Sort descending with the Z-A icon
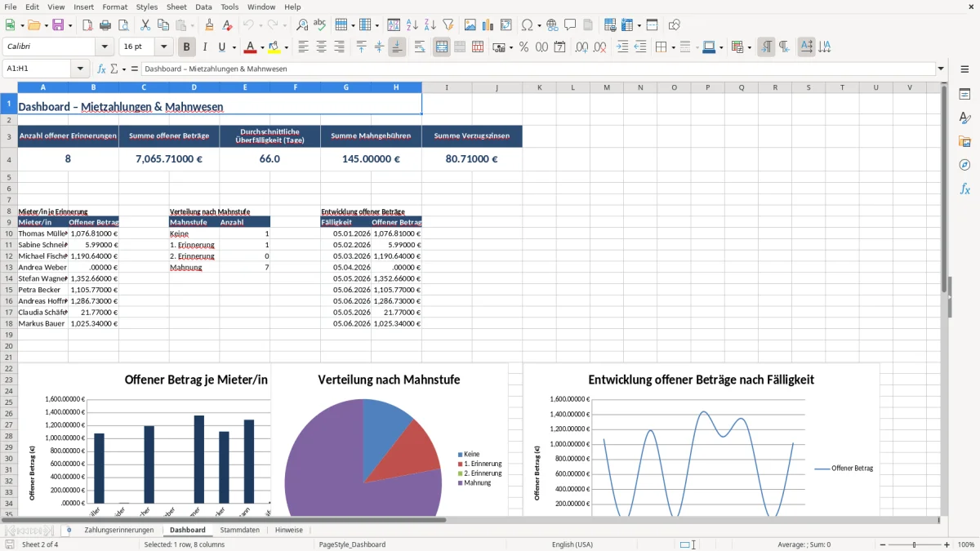 click(430, 25)
